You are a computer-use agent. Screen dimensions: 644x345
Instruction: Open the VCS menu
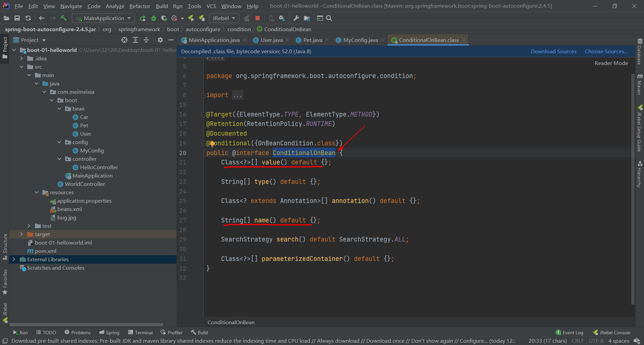(x=211, y=6)
